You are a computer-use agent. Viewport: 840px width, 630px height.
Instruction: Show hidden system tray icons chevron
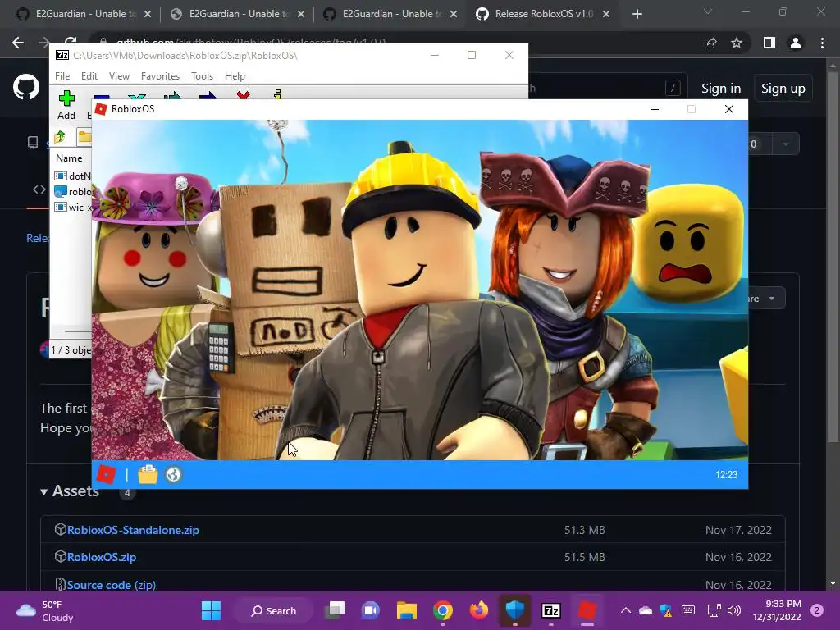tap(625, 610)
